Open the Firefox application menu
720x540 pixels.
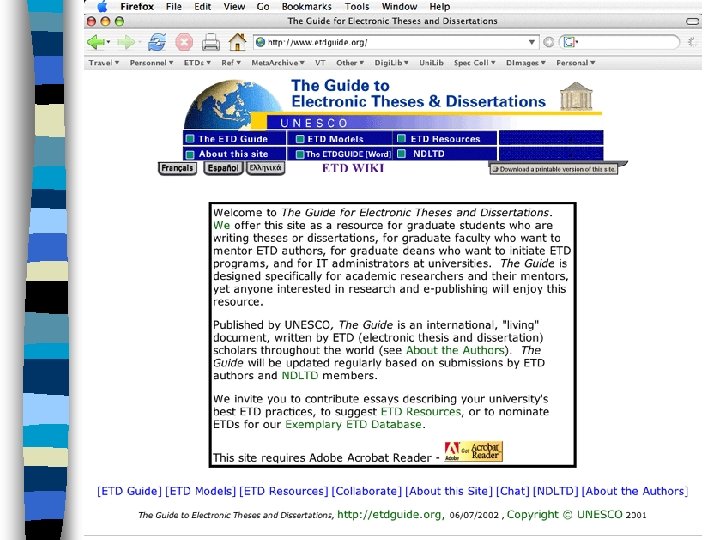(x=137, y=6)
